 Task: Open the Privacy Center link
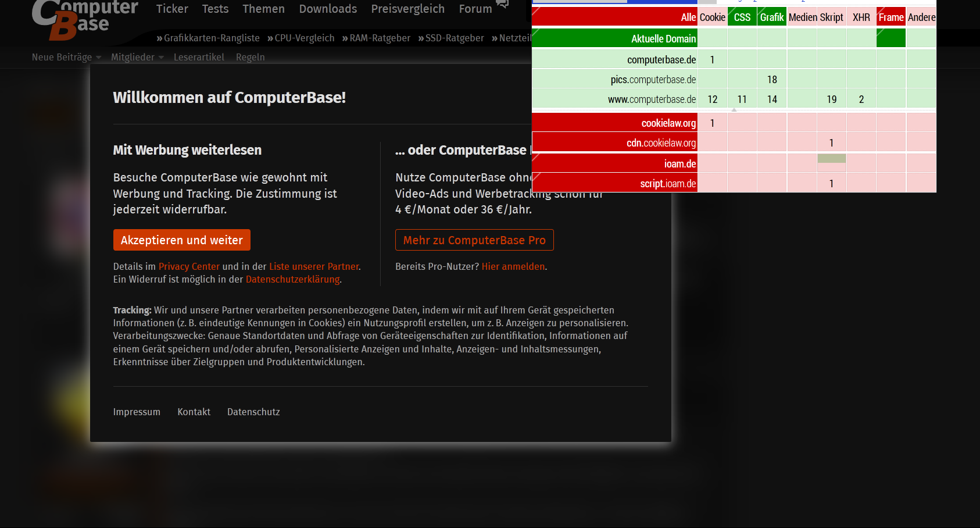(189, 266)
